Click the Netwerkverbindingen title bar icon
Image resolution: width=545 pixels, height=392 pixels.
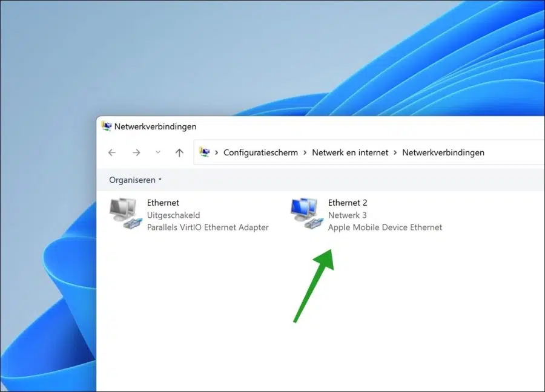107,126
